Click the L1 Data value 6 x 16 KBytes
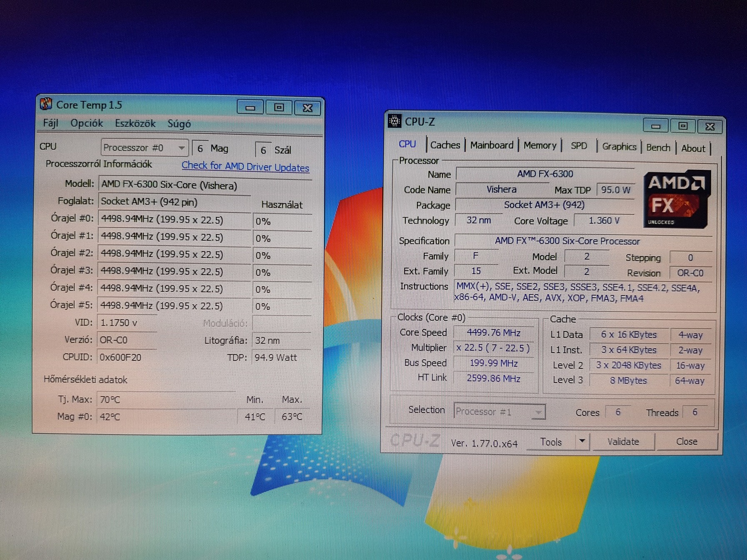 [x=629, y=335]
